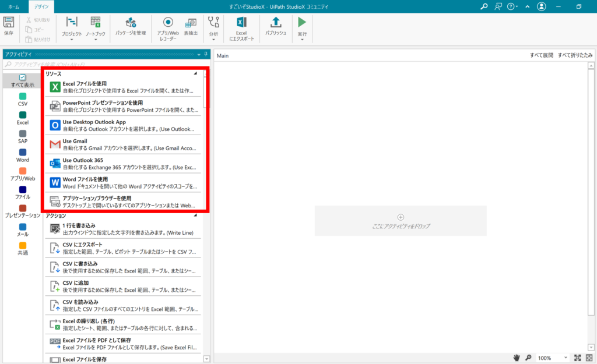Open the search magnifier in the title bar
The width and height of the screenshot is (597, 364).
coord(484,6)
